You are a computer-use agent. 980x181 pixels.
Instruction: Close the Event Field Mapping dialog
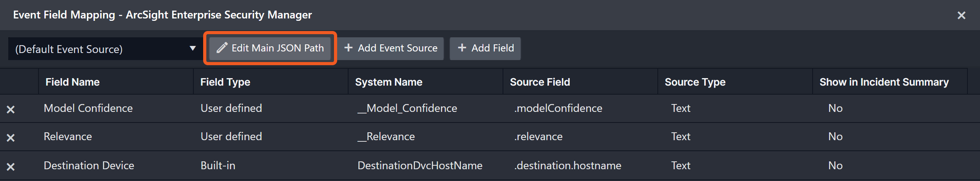[x=961, y=15]
